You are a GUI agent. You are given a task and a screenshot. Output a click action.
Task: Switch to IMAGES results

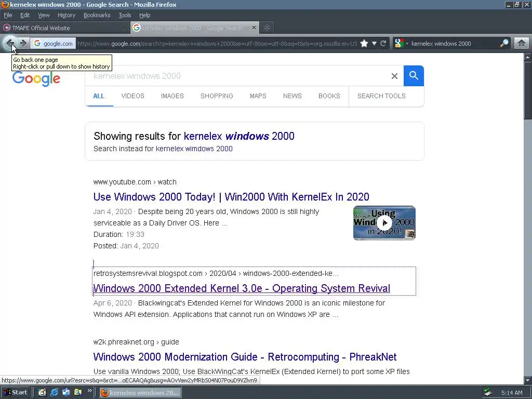pyautogui.click(x=172, y=96)
